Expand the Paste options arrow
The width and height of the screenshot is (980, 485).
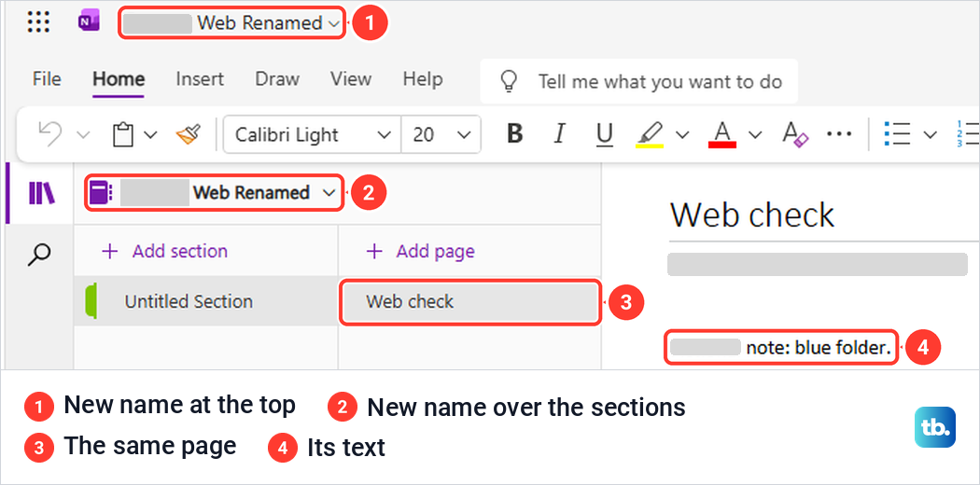pyautogui.click(x=150, y=134)
